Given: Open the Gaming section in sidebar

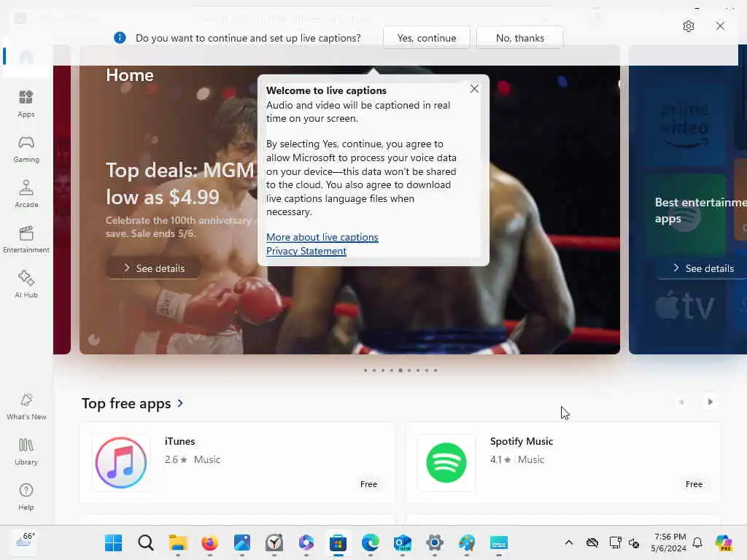Looking at the screenshot, I should point(26,149).
